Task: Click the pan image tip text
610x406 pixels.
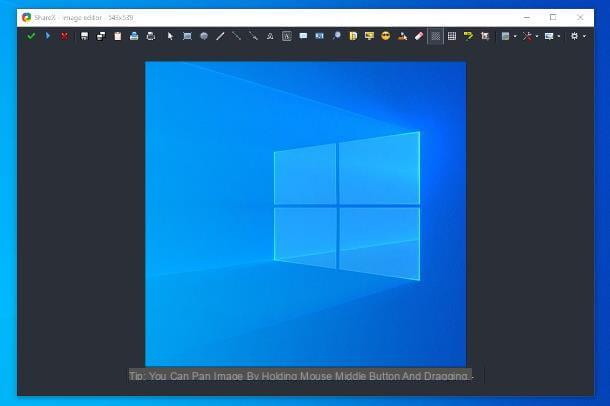Action: 300,376
